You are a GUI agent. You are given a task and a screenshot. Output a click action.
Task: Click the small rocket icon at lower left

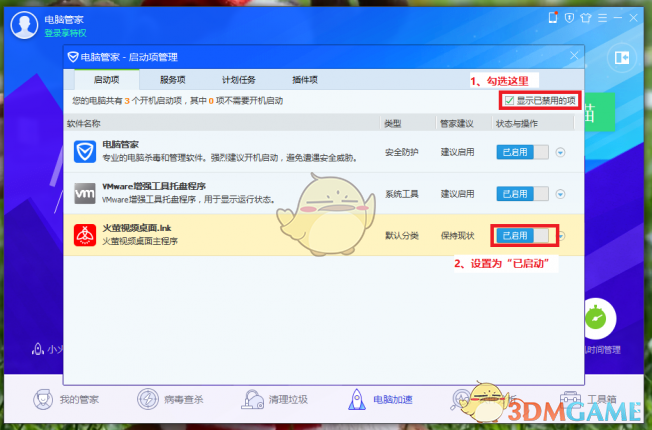click(x=38, y=349)
